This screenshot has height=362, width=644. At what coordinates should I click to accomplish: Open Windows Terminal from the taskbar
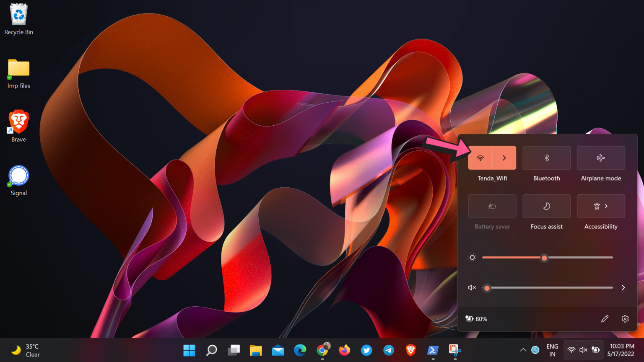coord(432,350)
